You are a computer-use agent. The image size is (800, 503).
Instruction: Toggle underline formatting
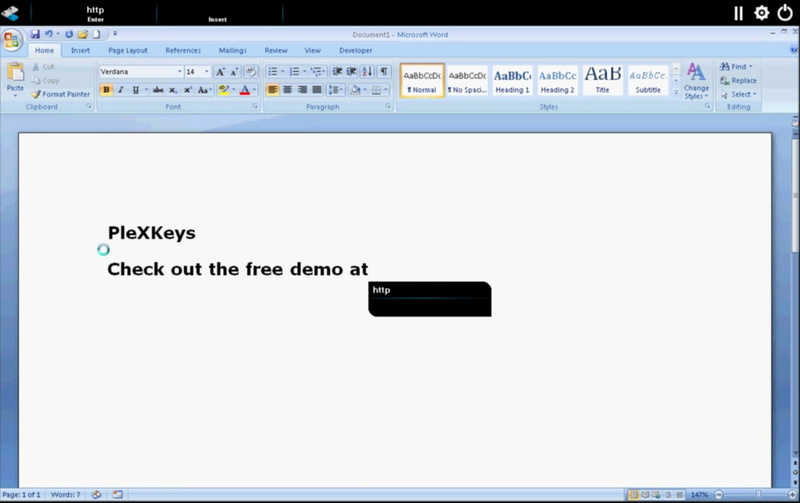click(136, 90)
